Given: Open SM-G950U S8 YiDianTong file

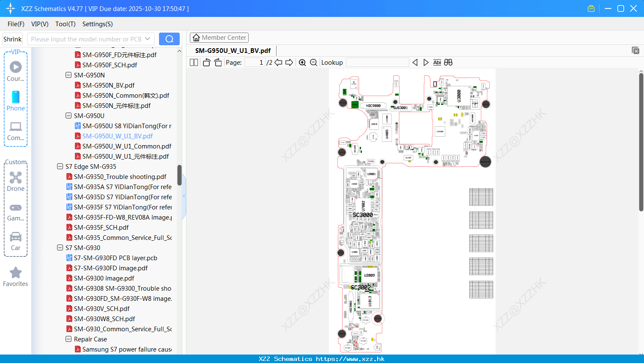Looking at the screenshot, I should click(x=127, y=126).
